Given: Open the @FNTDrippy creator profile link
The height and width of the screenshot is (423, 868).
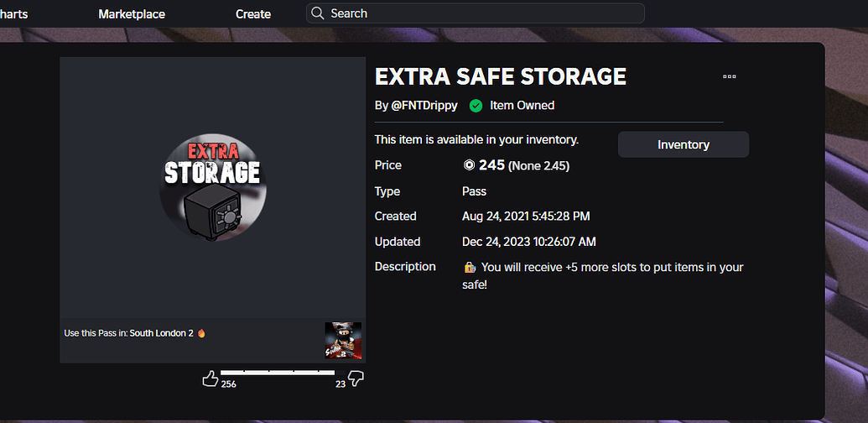Looking at the screenshot, I should (424, 105).
